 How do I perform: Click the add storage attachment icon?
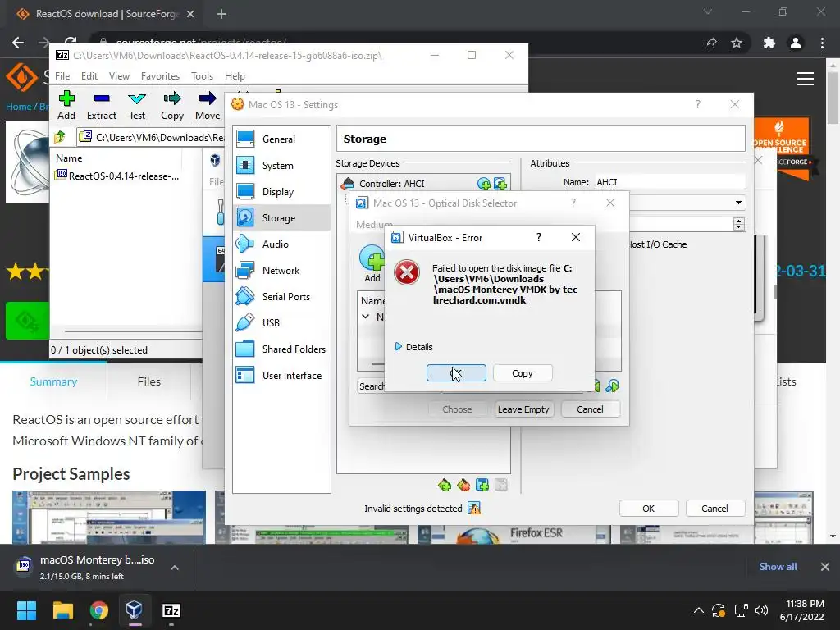click(x=482, y=486)
